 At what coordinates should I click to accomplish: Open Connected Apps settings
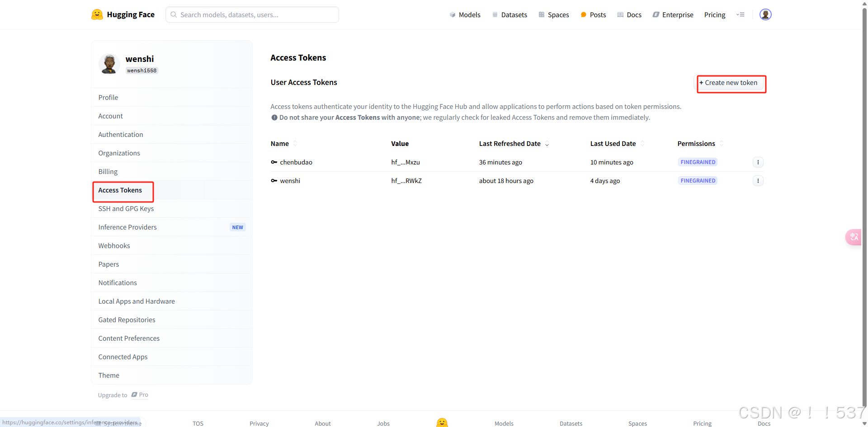[x=172, y=357]
